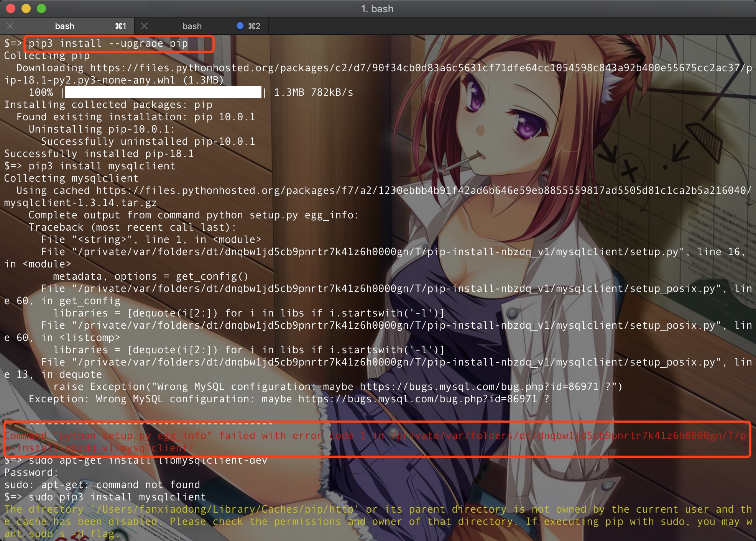The image size is (756, 541).
Task: Click the 'Password:' prompt line
Action: click(31, 472)
